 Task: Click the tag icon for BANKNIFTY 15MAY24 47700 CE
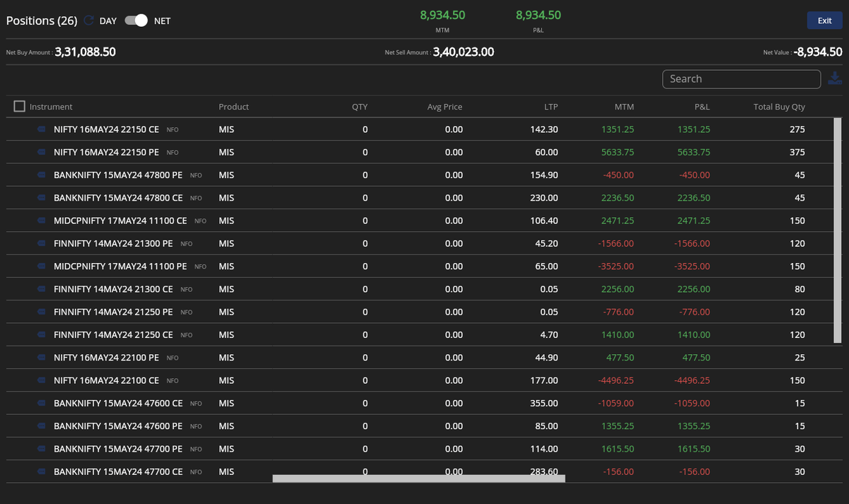42,471
